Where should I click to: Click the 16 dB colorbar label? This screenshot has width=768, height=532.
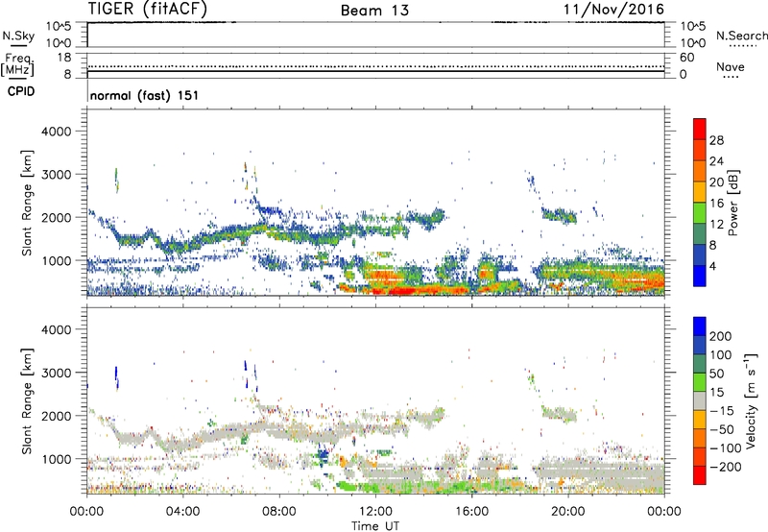[x=716, y=204]
